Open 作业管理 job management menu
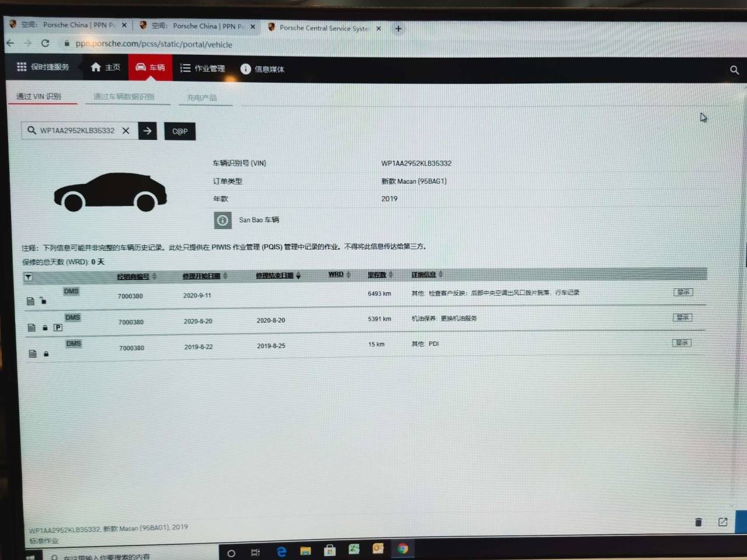The width and height of the screenshot is (747, 560). click(203, 68)
